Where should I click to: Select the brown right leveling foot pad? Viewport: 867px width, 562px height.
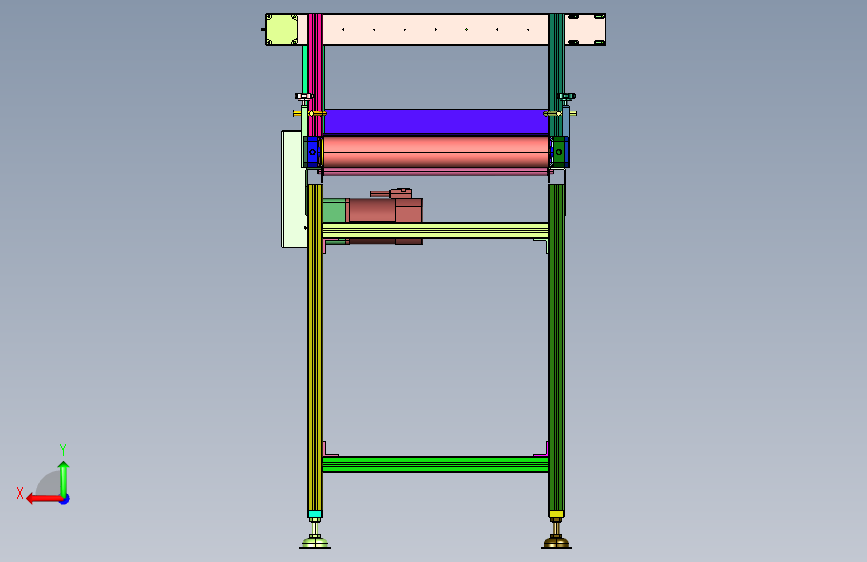[556, 544]
